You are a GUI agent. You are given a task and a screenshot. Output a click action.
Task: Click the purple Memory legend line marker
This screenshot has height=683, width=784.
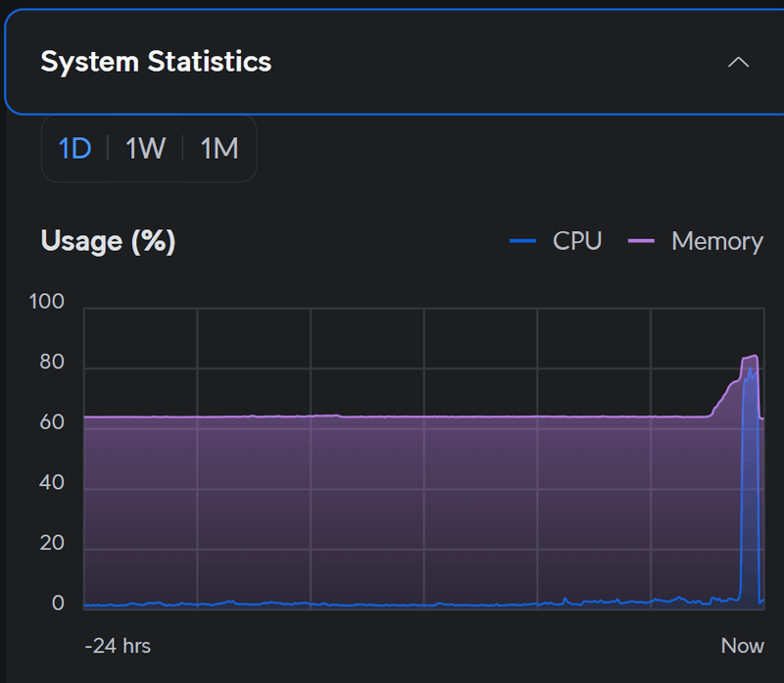tap(641, 241)
